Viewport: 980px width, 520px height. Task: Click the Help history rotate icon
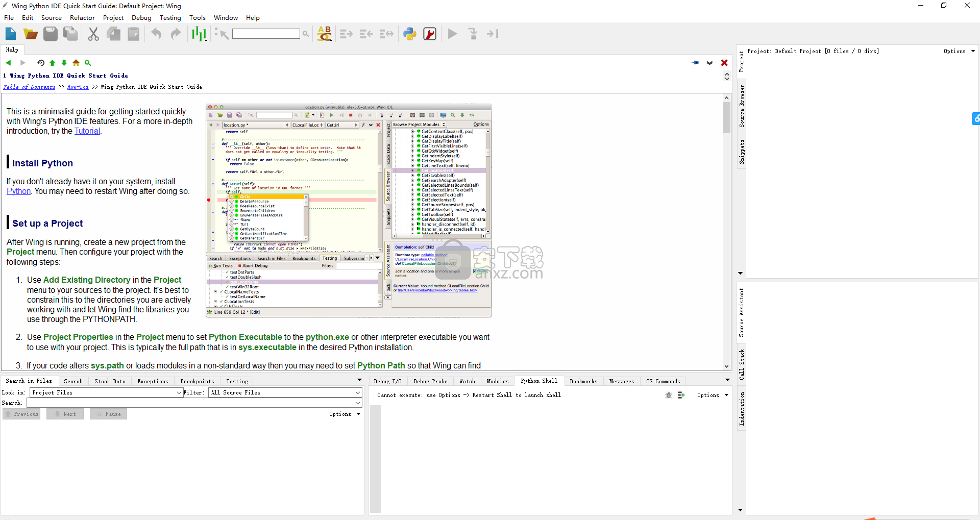[x=41, y=63]
